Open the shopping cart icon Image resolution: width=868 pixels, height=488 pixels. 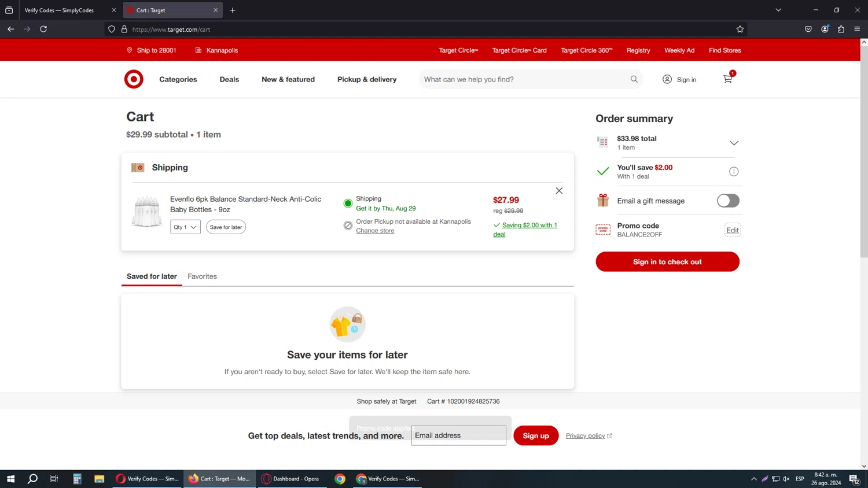[x=728, y=79]
